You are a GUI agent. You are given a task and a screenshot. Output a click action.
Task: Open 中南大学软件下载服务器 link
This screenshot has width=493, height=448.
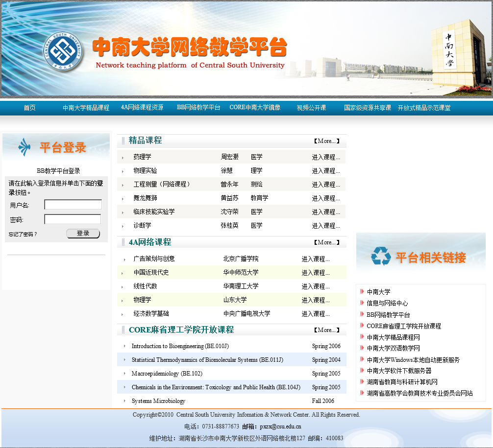399,371
